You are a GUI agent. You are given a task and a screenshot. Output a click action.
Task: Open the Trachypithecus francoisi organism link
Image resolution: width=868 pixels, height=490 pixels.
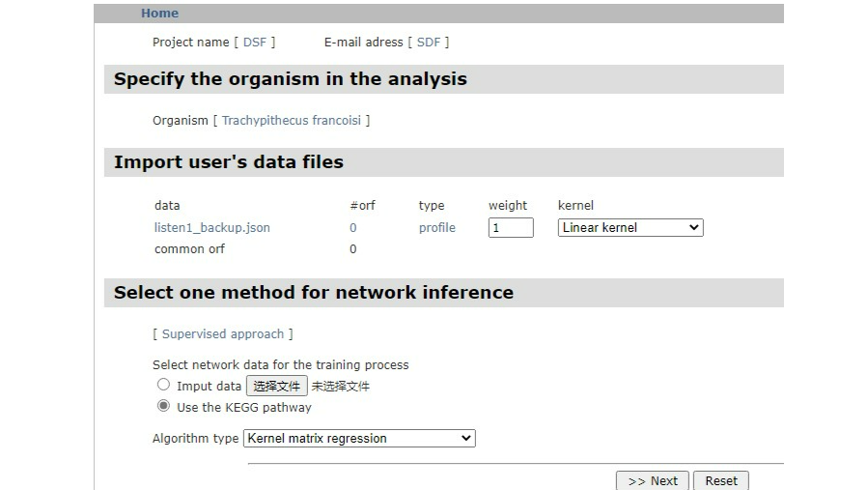point(292,120)
